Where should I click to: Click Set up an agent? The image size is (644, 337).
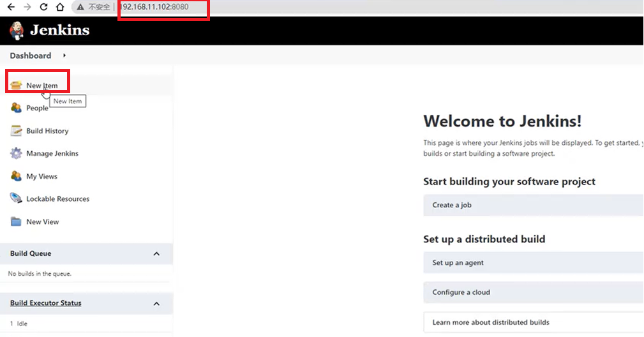[x=534, y=263]
